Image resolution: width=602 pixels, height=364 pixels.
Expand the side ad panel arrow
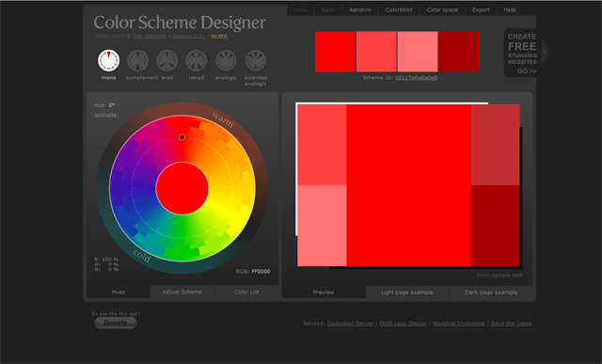tap(545, 51)
